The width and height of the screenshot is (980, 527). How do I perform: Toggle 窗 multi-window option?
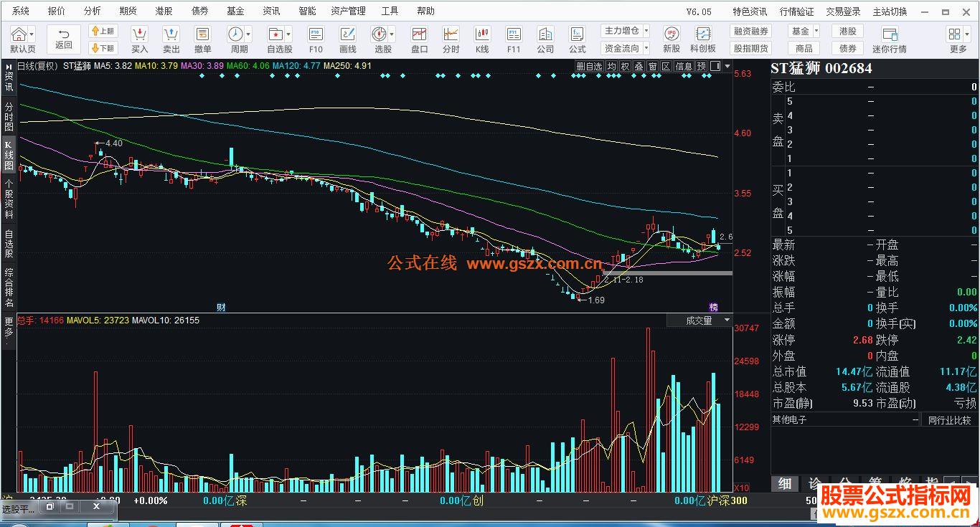(x=652, y=66)
